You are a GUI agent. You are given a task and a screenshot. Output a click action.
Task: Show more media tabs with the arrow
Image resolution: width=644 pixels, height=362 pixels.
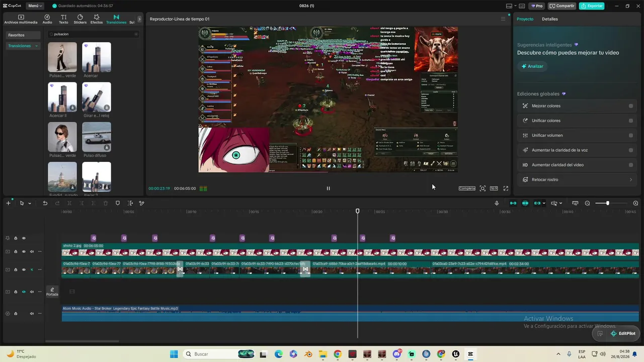139,19
